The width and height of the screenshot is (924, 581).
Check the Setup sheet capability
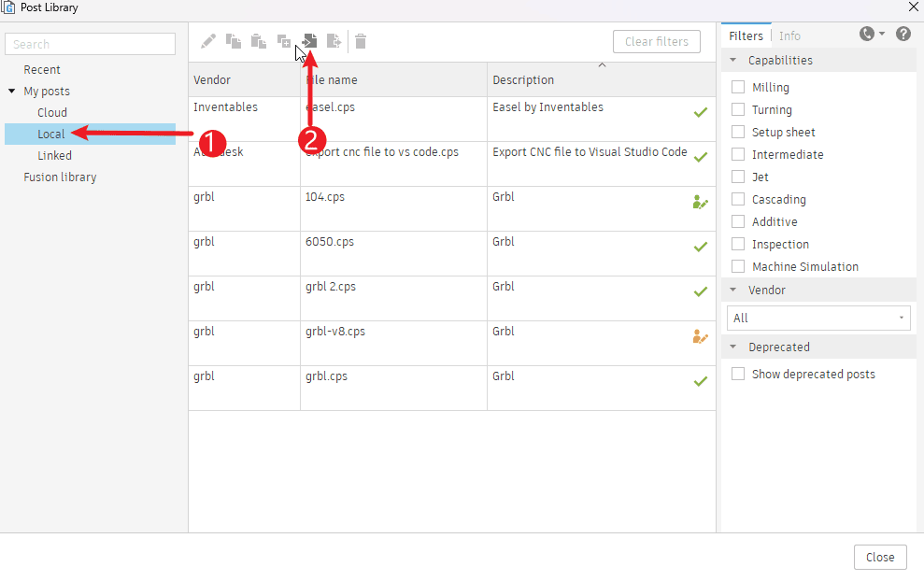pyautogui.click(x=738, y=132)
